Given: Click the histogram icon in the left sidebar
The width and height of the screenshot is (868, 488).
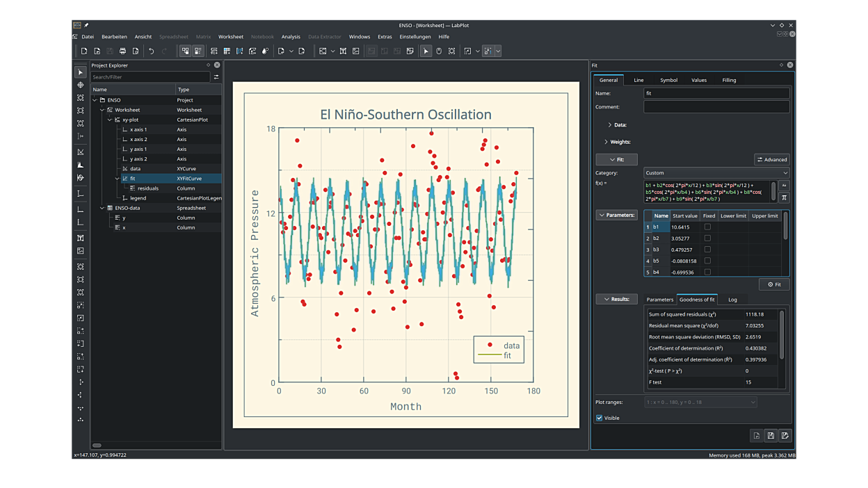Looking at the screenshot, I should pos(81,165).
